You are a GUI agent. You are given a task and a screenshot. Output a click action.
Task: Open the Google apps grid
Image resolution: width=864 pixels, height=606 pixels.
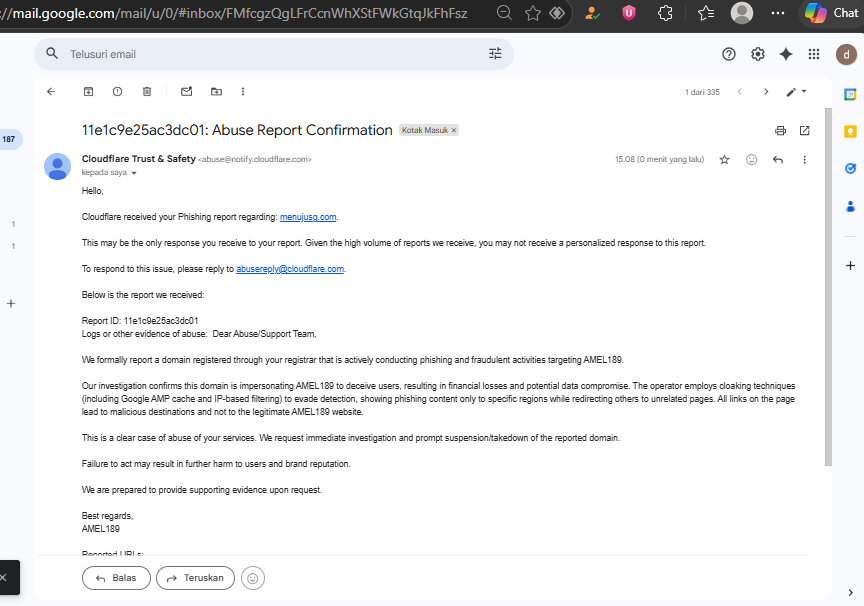[x=814, y=54]
